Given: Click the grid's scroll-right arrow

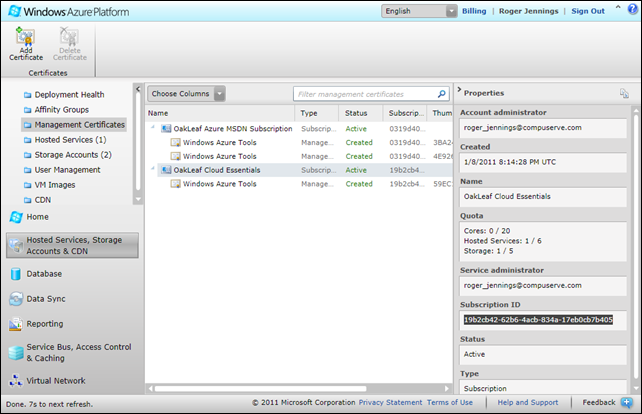Looking at the screenshot, I should click(x=446, y=389).
